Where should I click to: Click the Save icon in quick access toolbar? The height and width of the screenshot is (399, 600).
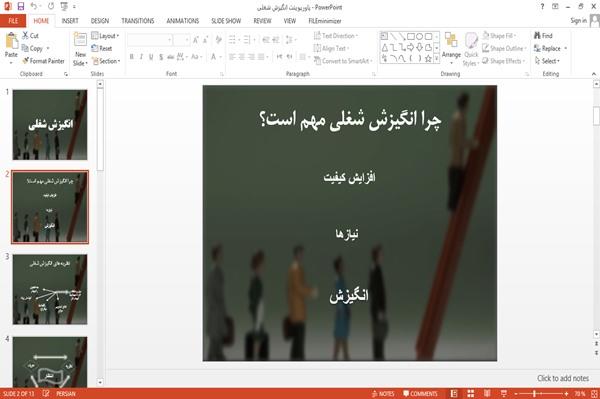pyautogui.click(x=21, y=7)
